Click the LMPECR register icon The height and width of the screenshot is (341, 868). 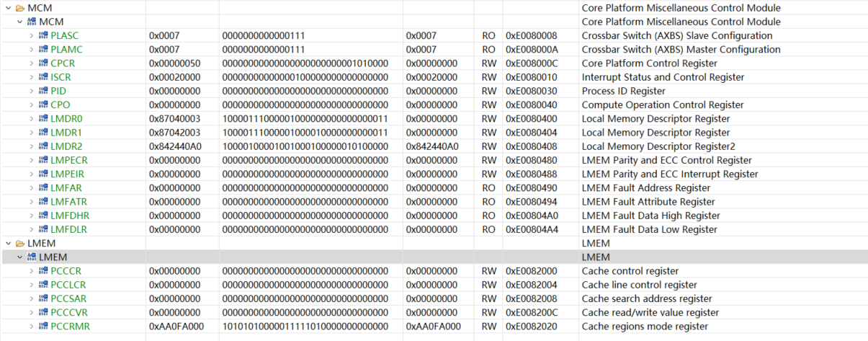click(43, 160)
